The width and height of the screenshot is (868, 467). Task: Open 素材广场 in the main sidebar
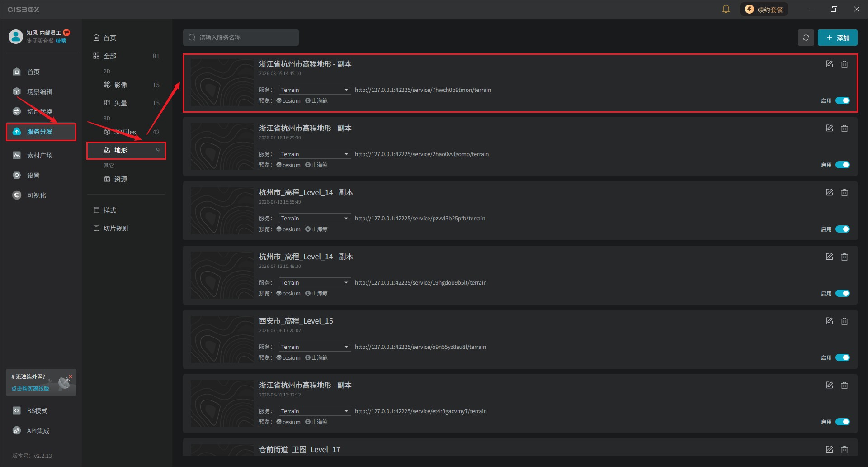(41, 155)
